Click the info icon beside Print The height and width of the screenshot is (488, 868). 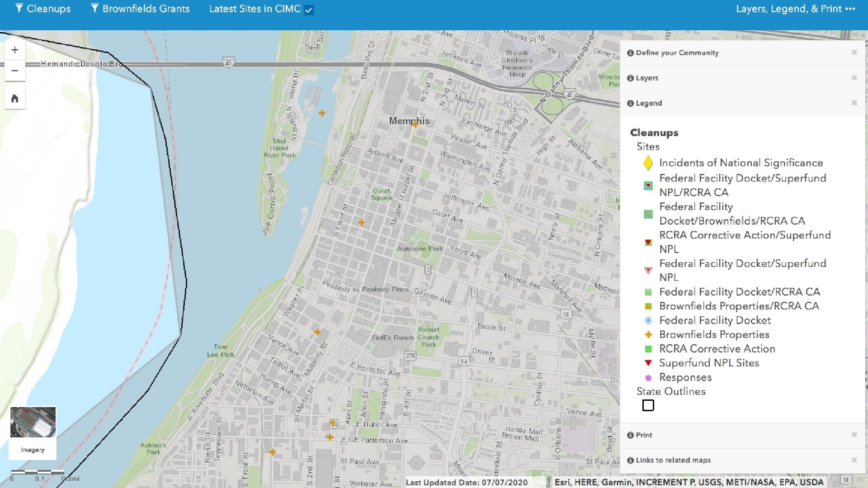[x=630, y=435]
